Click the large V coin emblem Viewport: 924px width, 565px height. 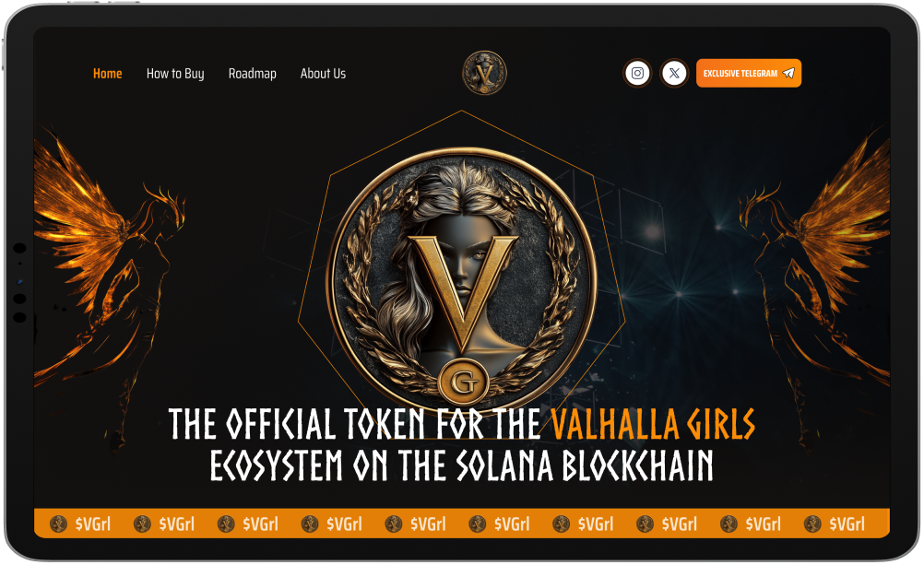tap(461, 277)
